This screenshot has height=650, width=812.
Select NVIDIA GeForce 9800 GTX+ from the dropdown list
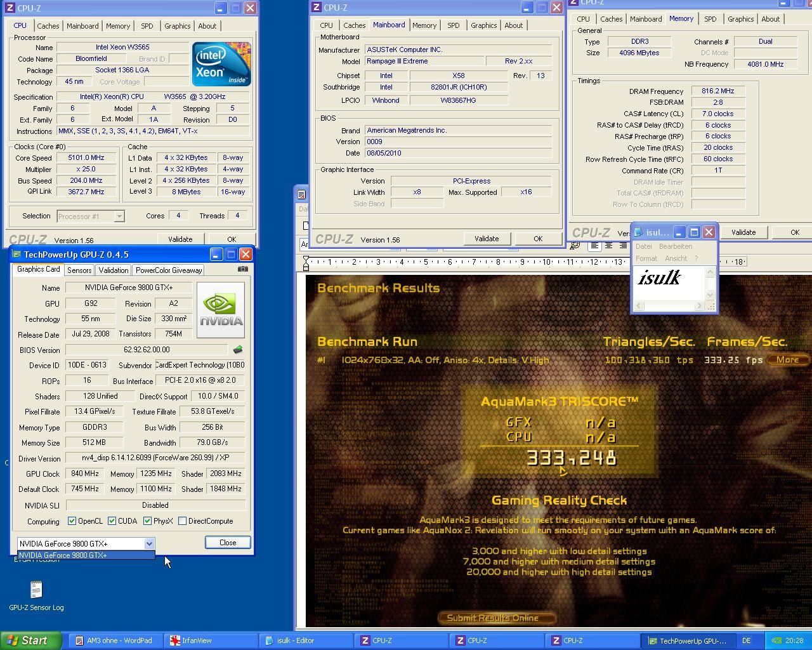tap(86, 555)
